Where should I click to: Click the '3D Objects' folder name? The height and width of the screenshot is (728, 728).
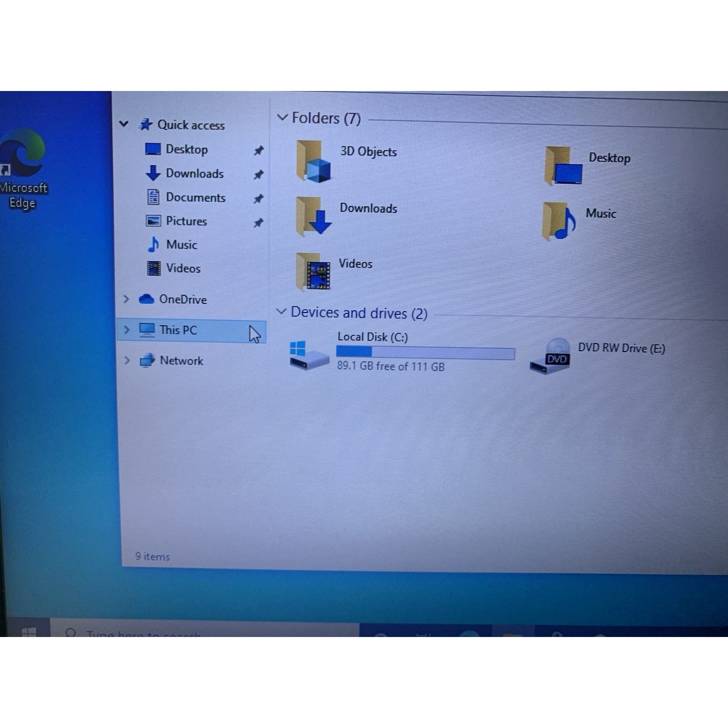click(369, 152)
